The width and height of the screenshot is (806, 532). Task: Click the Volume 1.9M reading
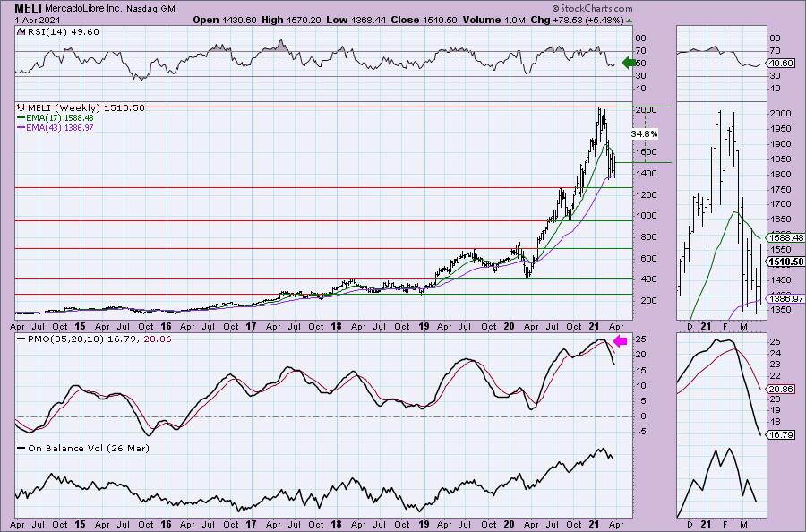coord(493,20)
